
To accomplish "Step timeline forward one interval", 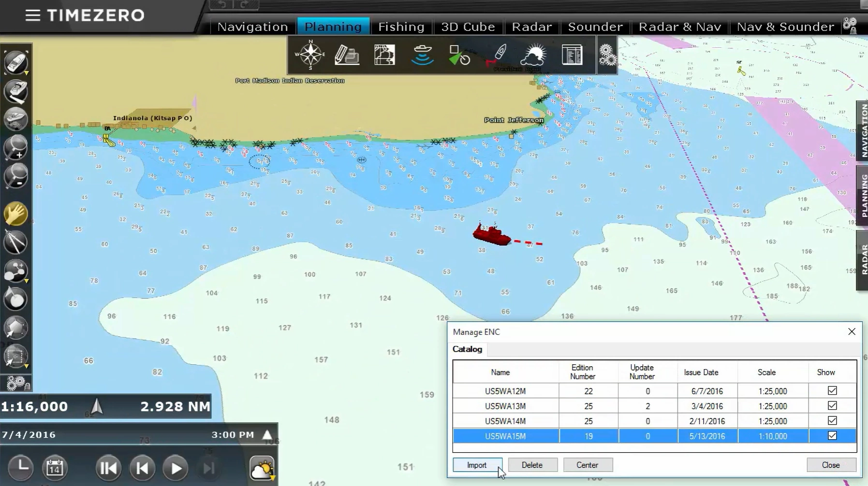I will coord(209,468).
